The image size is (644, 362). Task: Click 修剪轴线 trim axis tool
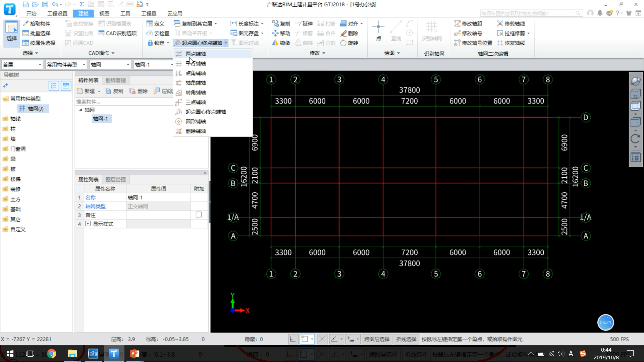click(x=511, y=23)
